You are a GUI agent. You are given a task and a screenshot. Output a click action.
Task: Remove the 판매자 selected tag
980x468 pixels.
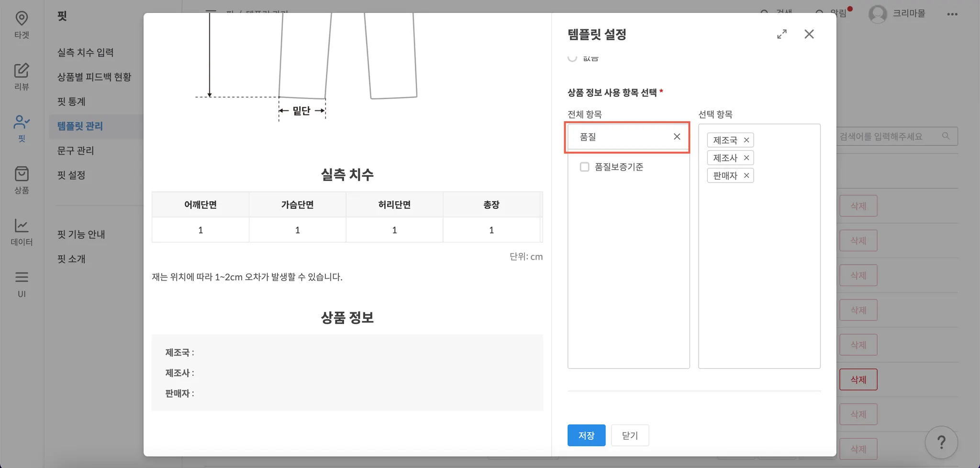tap(746, 176)
